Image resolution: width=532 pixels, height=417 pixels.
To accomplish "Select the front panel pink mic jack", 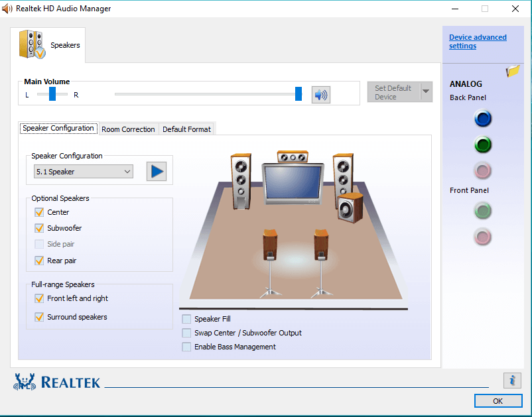I will pyautogui.click(x=482, y=236).
